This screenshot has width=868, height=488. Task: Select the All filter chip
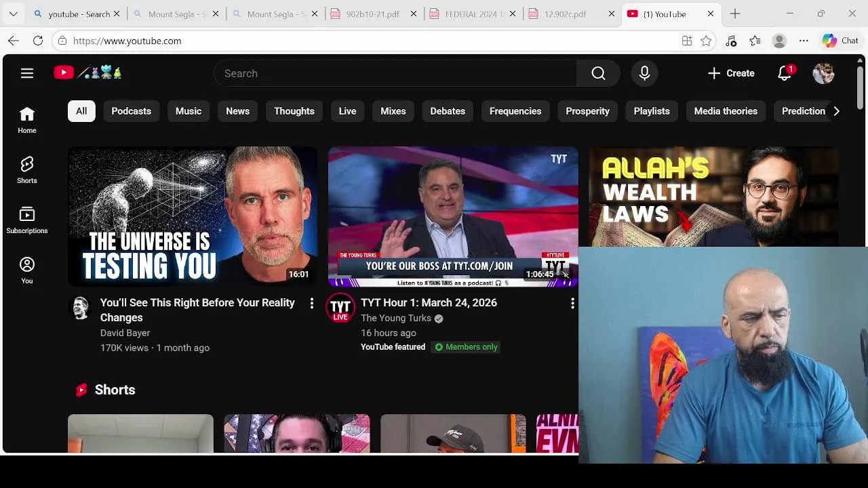pos(81,111)
